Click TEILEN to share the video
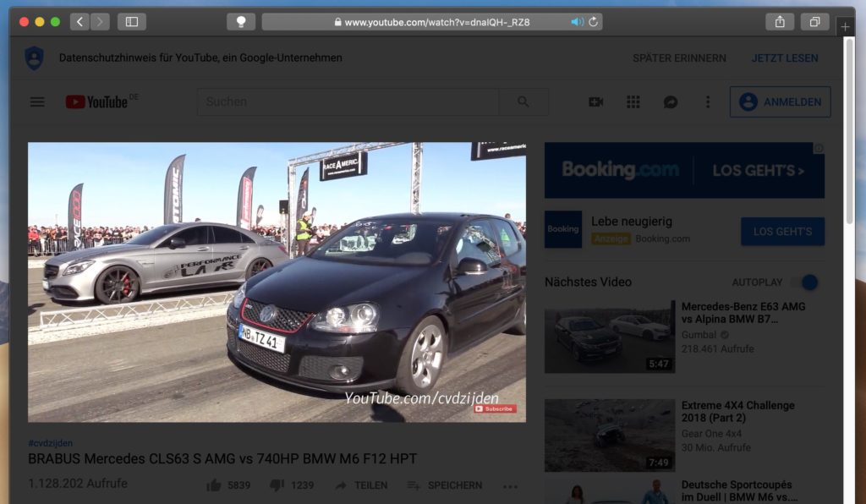This screenshot has width=866, height=504. tap(361, 485)
